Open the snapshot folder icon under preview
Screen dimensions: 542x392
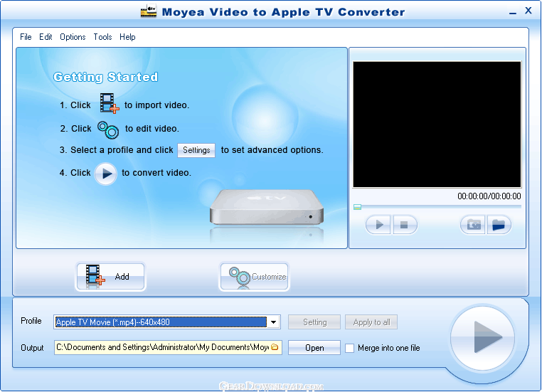tap(499, 225)
